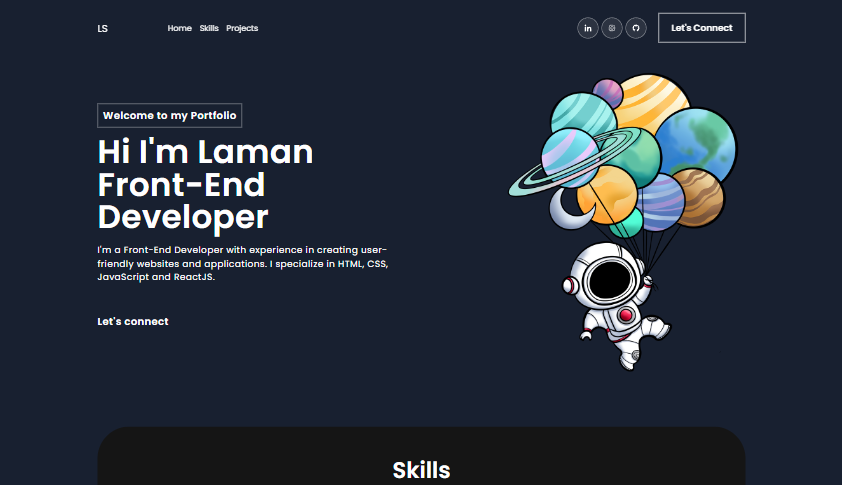Click the lowercase Let's connect hero link
The height and width of the screenshot is (485, 842).
tap(133, 321)
